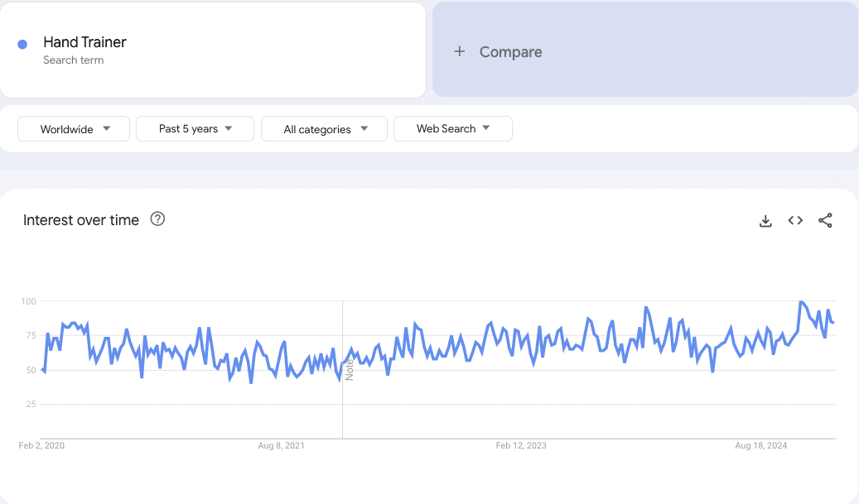Click the 75 value on the y-axis

[x=31, y=335]
